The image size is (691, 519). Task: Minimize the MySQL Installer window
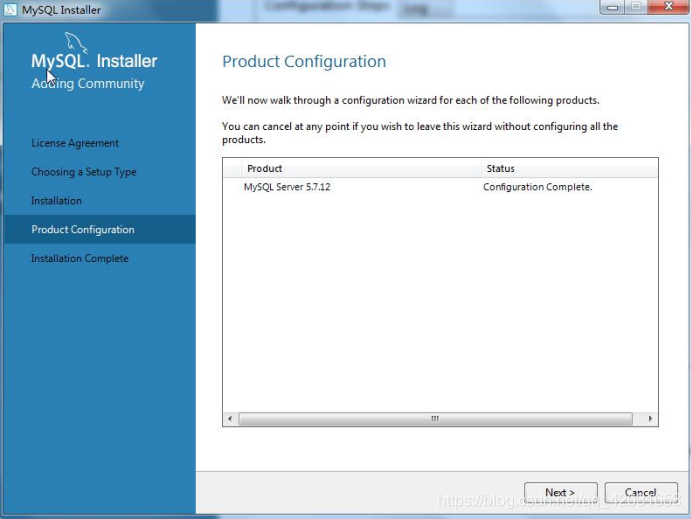613,7
